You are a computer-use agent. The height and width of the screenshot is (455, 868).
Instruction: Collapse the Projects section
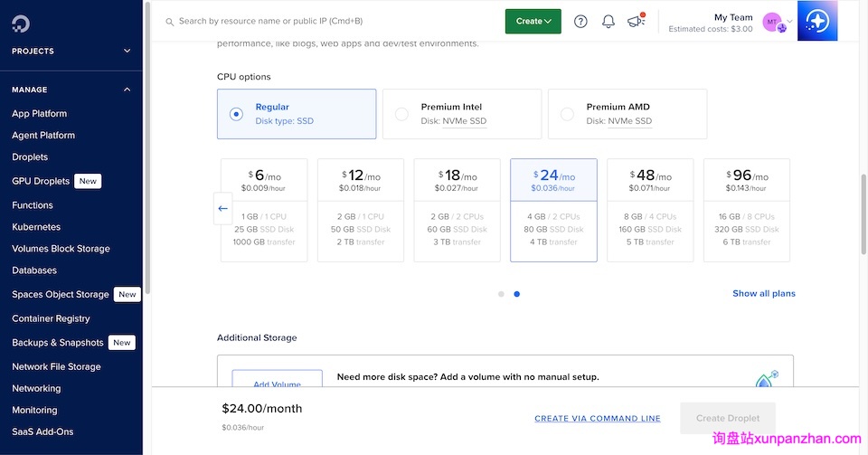pos(127,52)
